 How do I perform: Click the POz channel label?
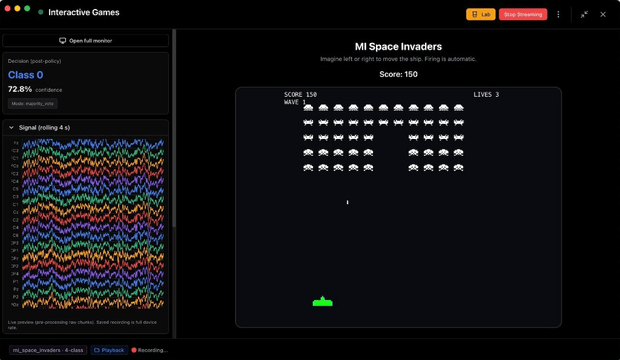point(15,305)
